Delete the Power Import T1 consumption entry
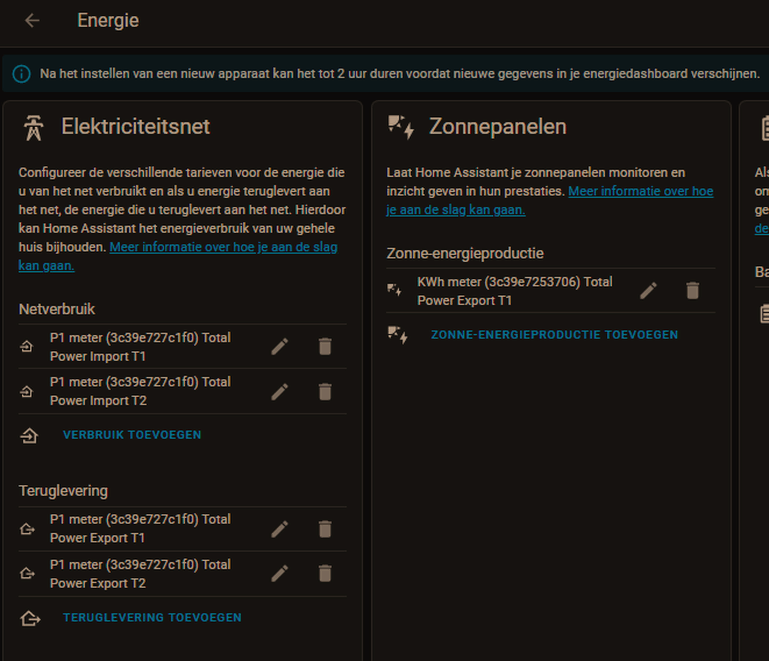The width and height of the screenshot is (769, 661). 324,347
